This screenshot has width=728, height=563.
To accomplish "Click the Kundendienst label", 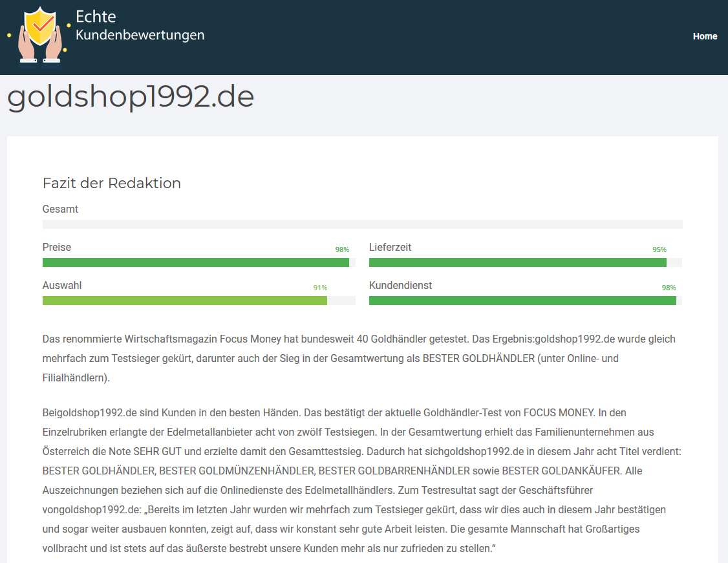I will (400, 285).
